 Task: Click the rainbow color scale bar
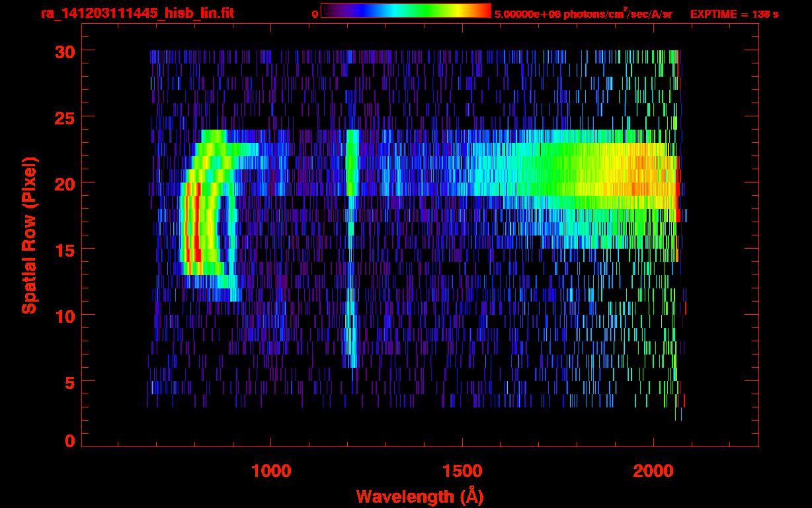406,11
